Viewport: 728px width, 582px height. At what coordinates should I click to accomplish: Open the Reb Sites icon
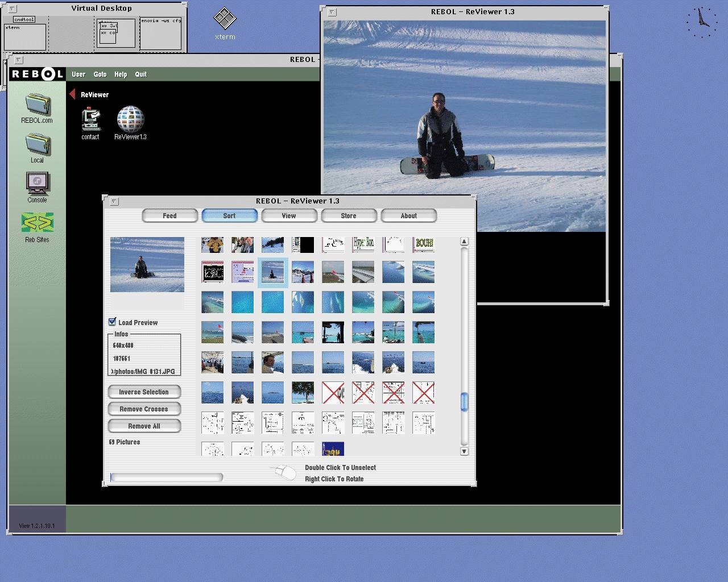point(38,223)
